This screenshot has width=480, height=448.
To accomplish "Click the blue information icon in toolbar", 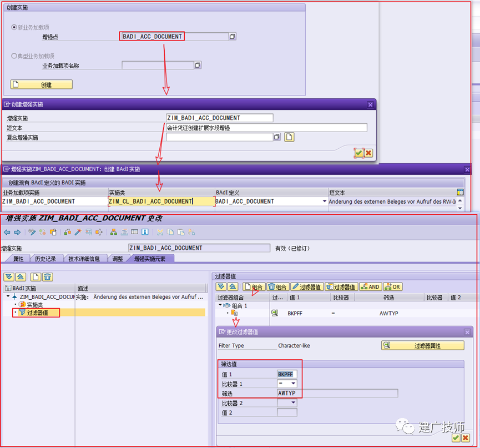I will (145, 232).
